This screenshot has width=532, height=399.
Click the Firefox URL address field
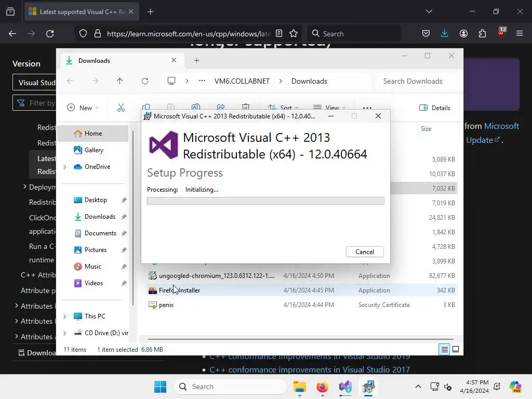188,34
